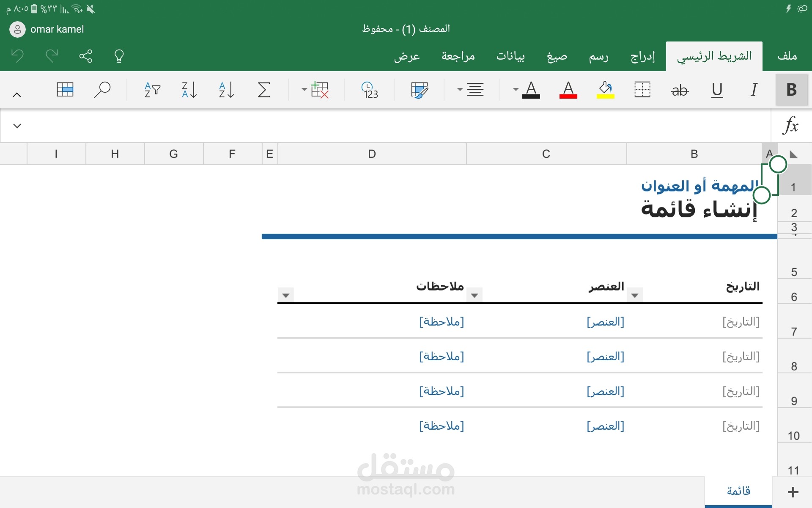This screenshot has height=508, width=812.
Task: Click the sort and filter icon
Action: (152, 90)
